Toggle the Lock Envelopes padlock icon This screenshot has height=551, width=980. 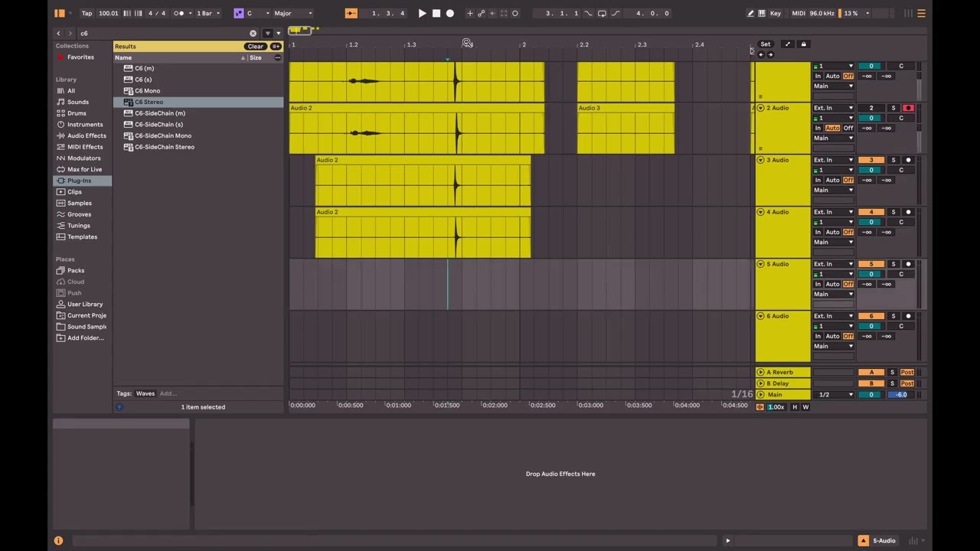click(x=803, y=44)
